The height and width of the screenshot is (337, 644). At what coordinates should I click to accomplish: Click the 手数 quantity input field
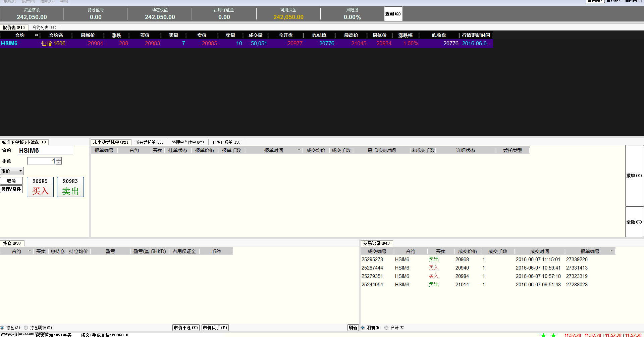tap(42, 161)
